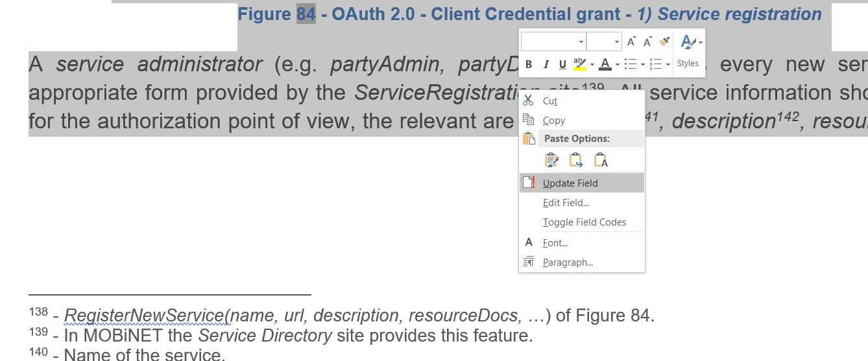Open the Styles gallery
This screenshot has width=868, height=361.
click(x=688, y=51)
